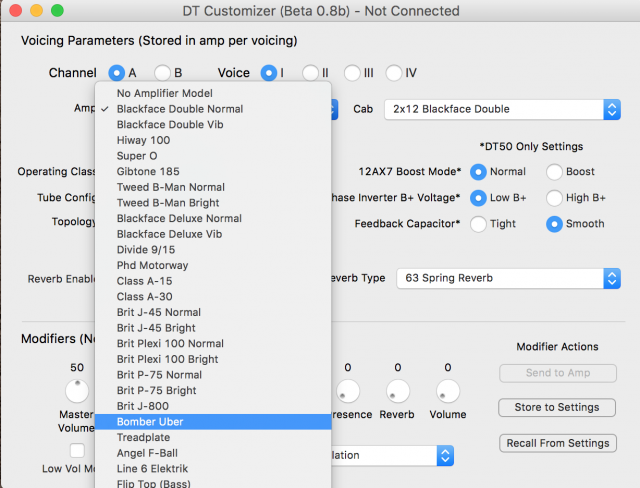The width and height of the screenshot is (640, 488).
Task: Pick Divide 9/15 amp model
Action: click(213, 250)
